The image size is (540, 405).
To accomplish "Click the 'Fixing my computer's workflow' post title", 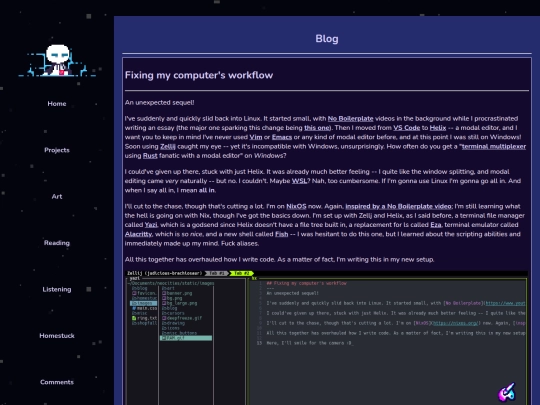I will coord(199,75).
